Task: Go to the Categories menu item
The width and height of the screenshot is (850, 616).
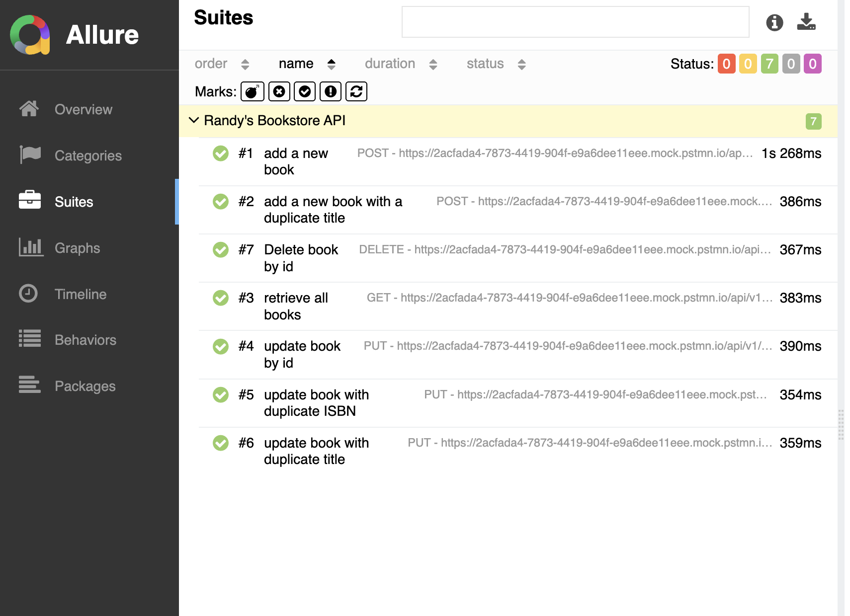Action: [x=88, y=155]
